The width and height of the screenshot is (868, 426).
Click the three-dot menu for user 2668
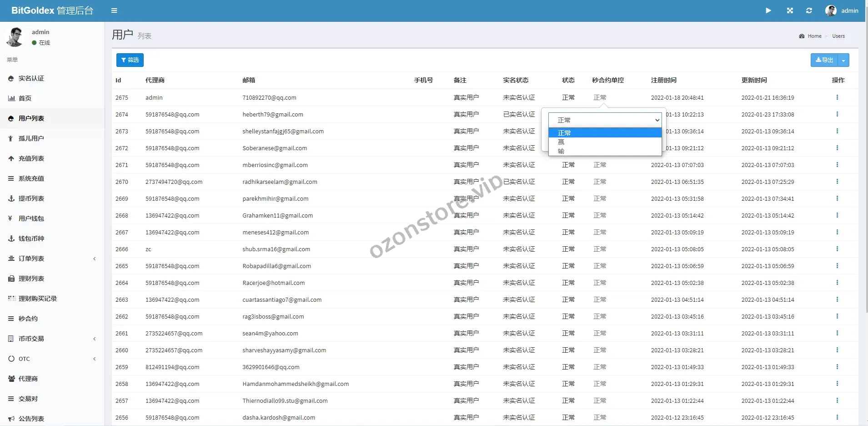coord(837,215)
